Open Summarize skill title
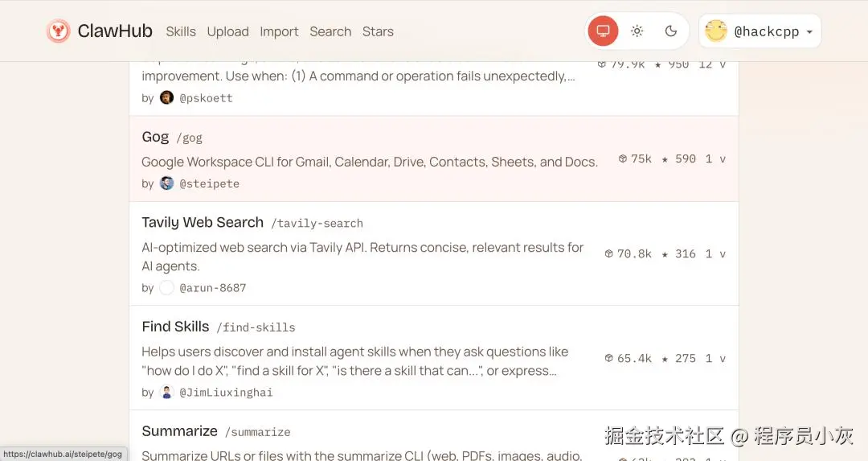 (179, 431)
